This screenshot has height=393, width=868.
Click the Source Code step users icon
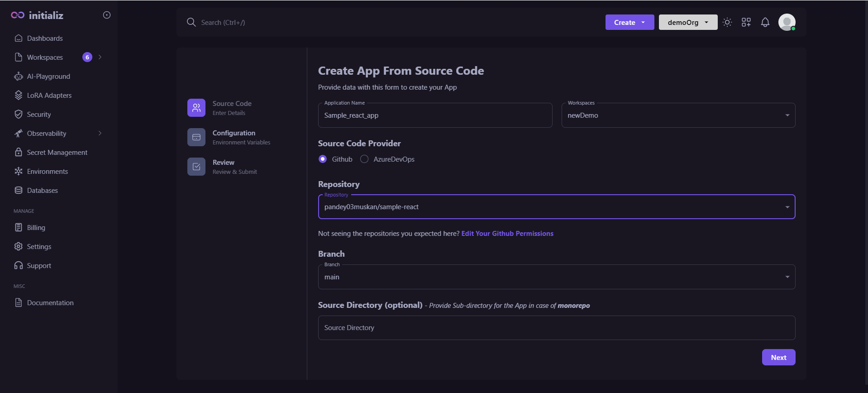(x=196, y=108)
